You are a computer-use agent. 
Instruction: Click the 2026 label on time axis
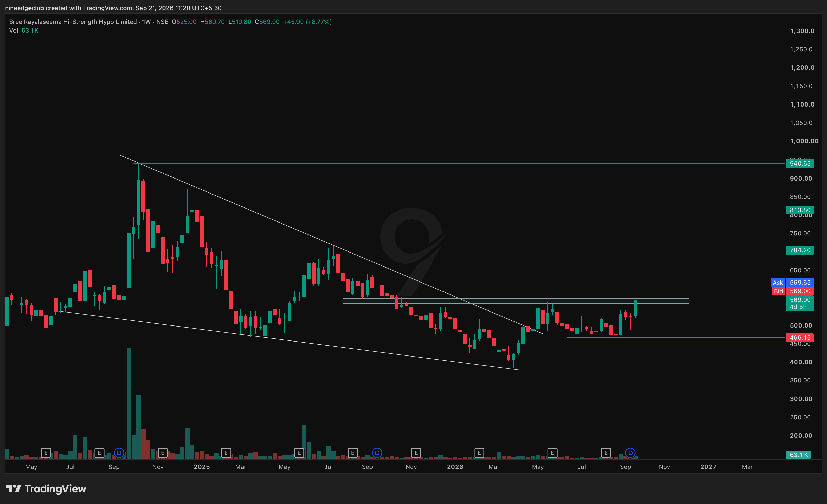pos(455,467)
